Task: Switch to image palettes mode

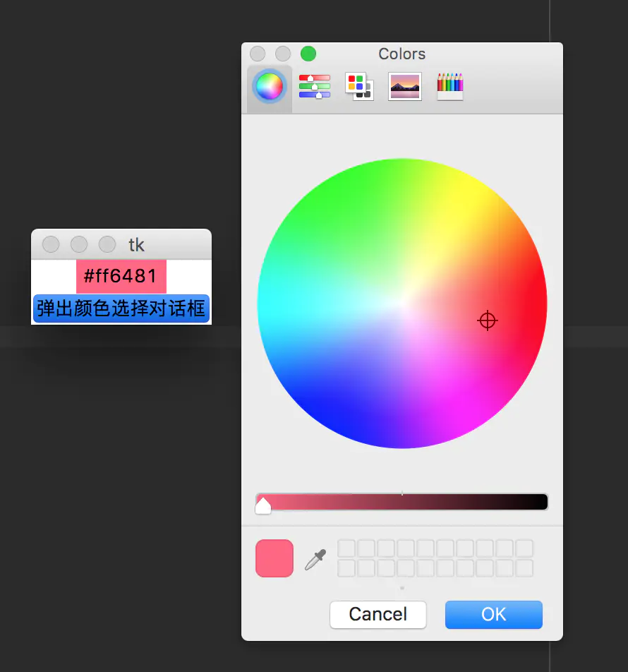Action: tap(404, 87)
